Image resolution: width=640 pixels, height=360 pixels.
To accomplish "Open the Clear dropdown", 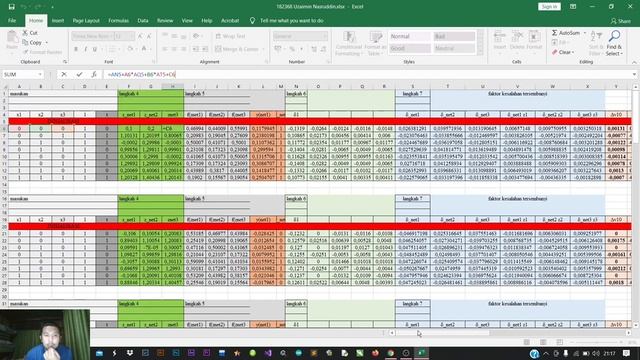I will (x=563, y=52).
